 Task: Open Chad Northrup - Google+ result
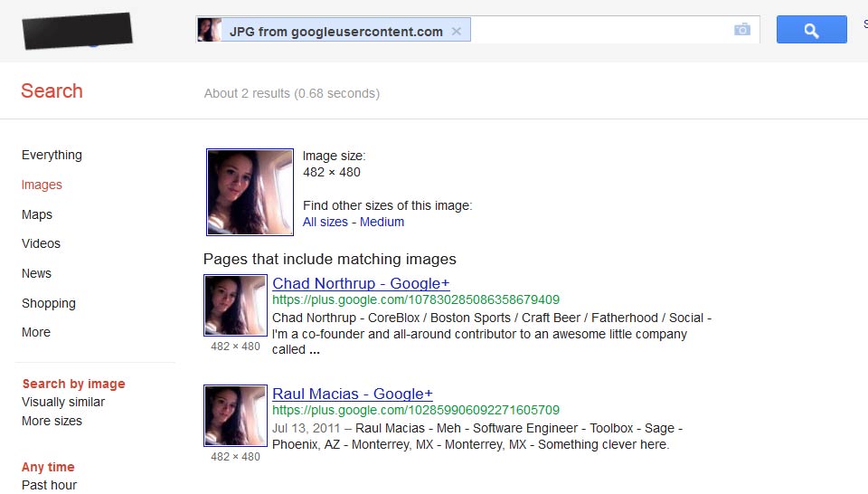click(361, 283)
